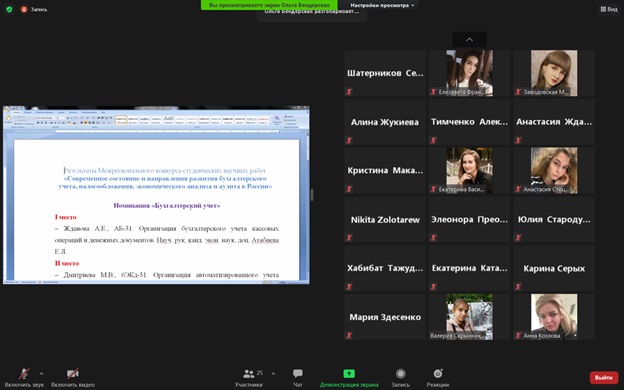624x390 pixels.
Task: Click muted mic icon on Карина Серых tile
Action: pos(518,286)
